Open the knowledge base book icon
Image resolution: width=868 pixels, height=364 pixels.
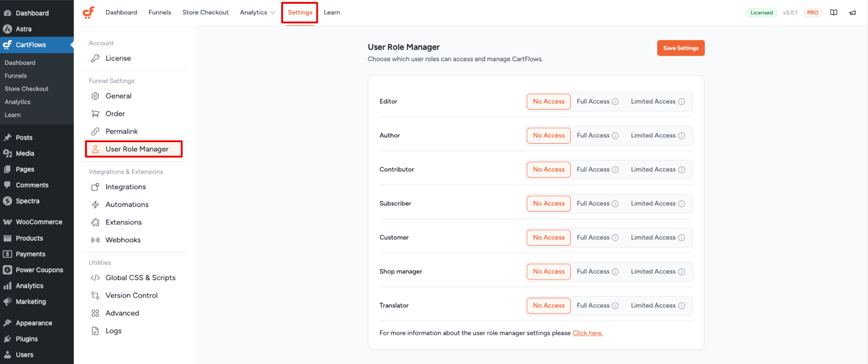click(x=834, y=13)
